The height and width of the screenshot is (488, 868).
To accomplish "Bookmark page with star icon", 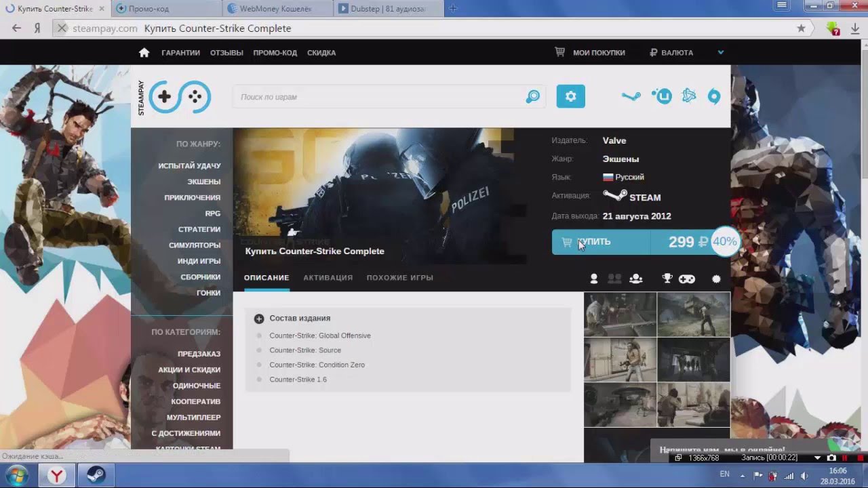I will pos(801,28).
